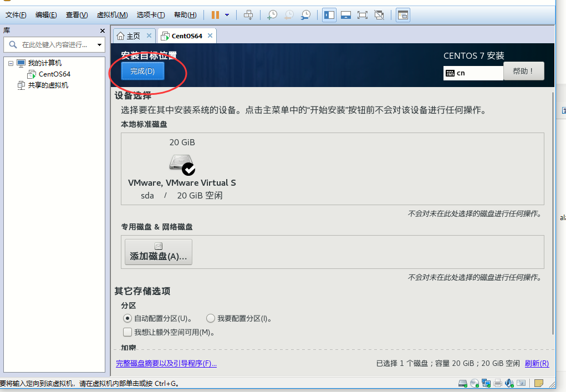Open the 选项卡(T) menu
This screenshot has height=392, width=566.
[x=151, y=15]
